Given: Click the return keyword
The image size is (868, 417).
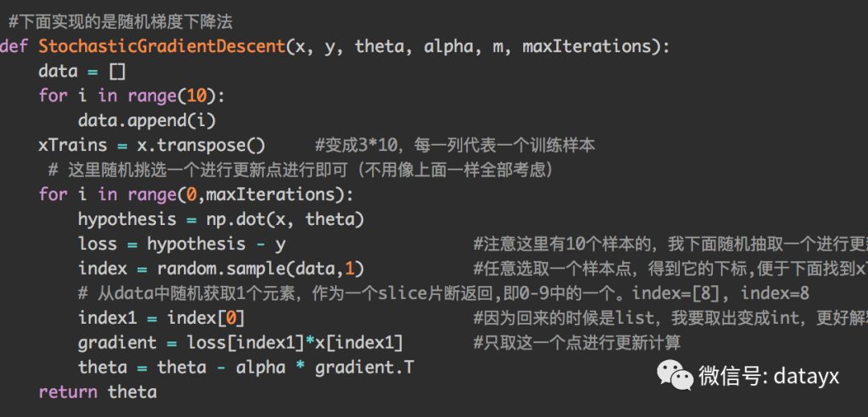Looking at the screenshot, I should 68,392.
